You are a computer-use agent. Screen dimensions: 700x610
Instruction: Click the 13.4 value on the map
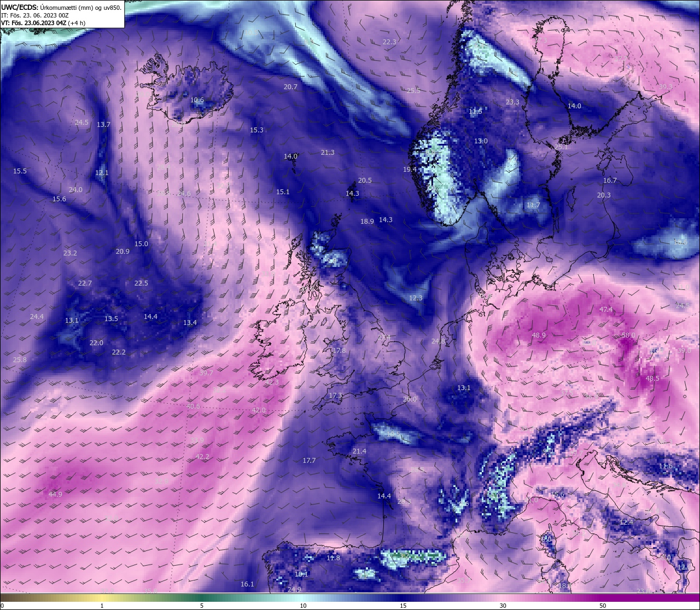(190, 323)
